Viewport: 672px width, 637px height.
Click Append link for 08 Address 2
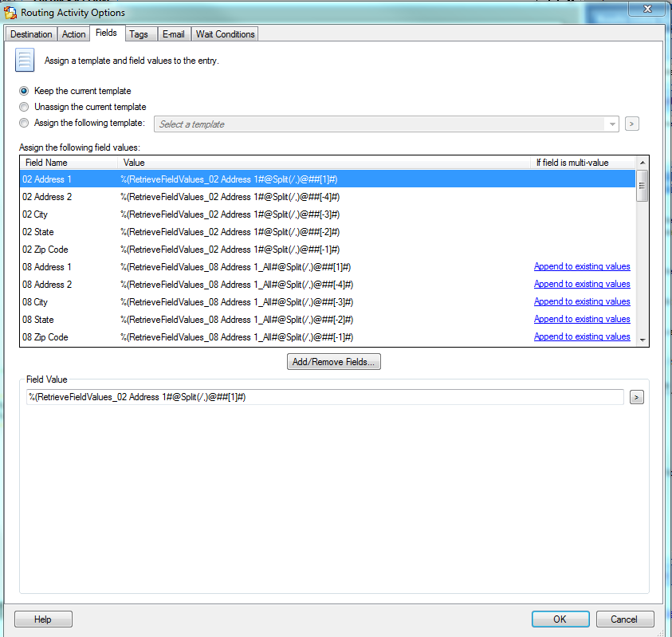tap(582, 284)
